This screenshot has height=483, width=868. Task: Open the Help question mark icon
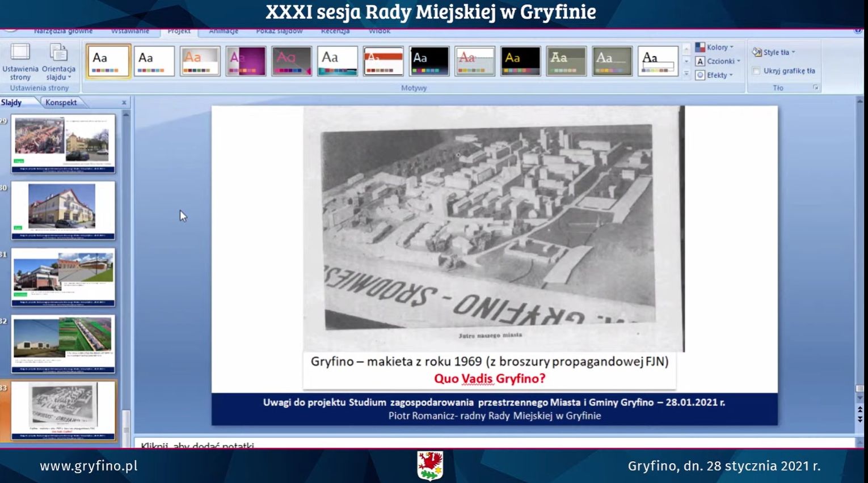(x=858, y=31)
